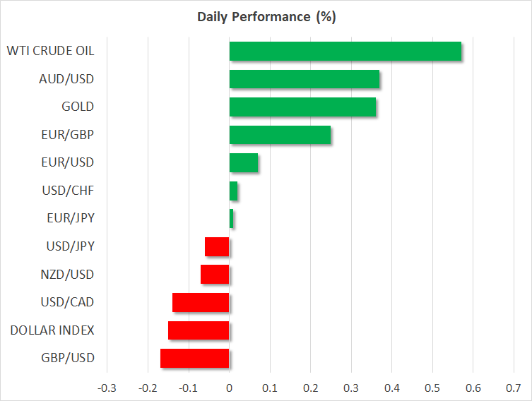This screenshot has height=401, width=532.
Task: Click the green EUR/GBP bar
Action: click(x=280, y=135)
